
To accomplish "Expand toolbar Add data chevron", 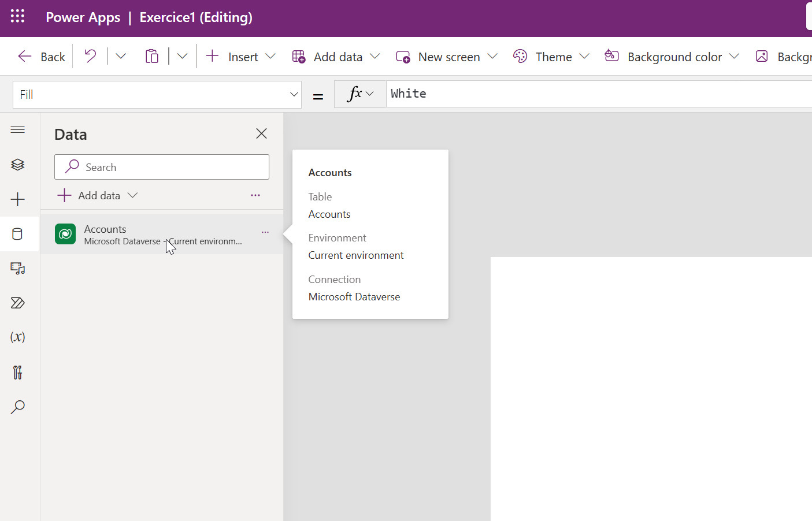I will click(x=375, y=56).
